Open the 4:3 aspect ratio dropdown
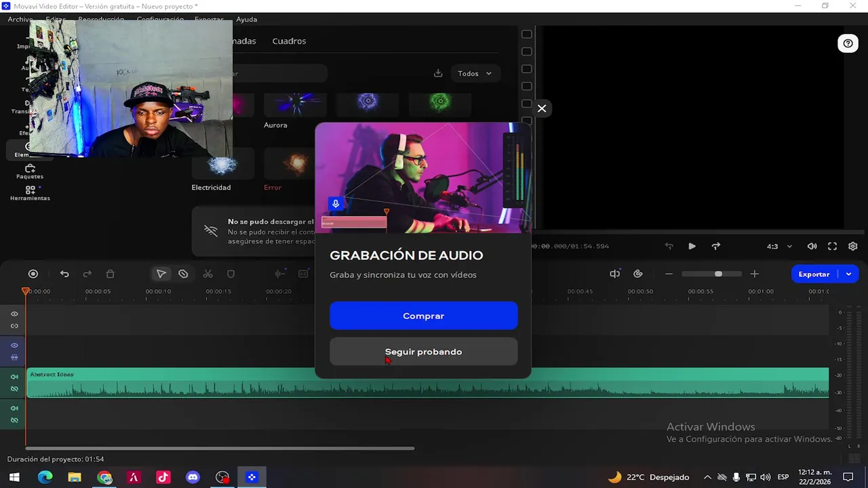868x488 pixels. tap(778, 246)
